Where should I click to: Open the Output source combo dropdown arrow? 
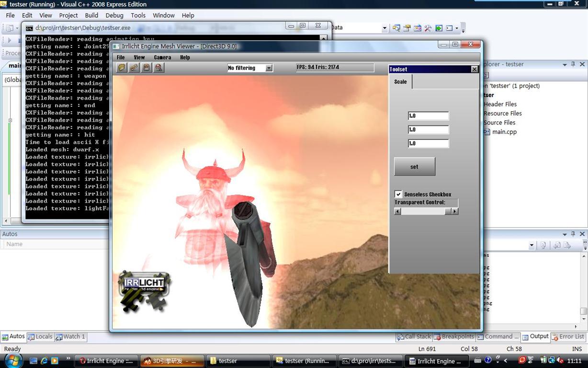click(x=531, y=245)
